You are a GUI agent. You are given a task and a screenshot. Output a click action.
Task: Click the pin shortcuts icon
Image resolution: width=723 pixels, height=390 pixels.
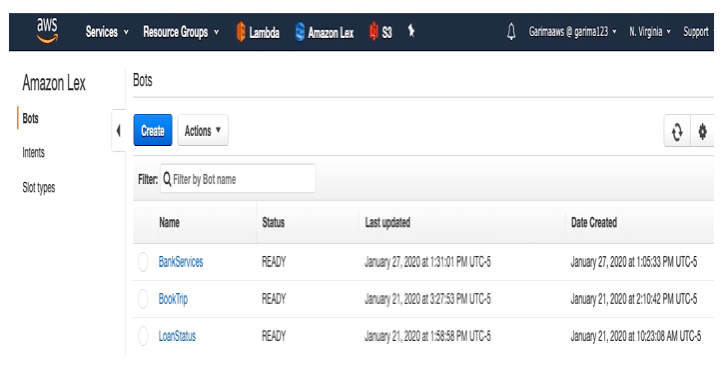(411, 31)
